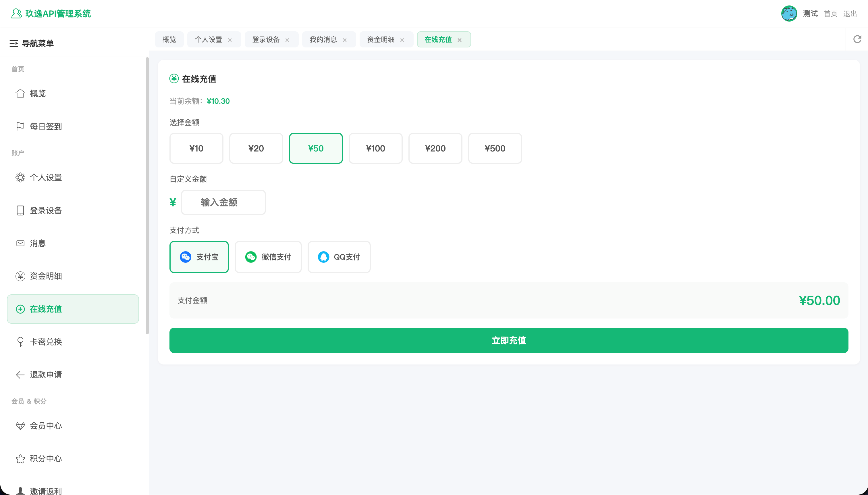The height and width of the screenshot is (495, 868).
Task: Click the points center star icon
Action: pyautogui.click(x=20, y=458)
